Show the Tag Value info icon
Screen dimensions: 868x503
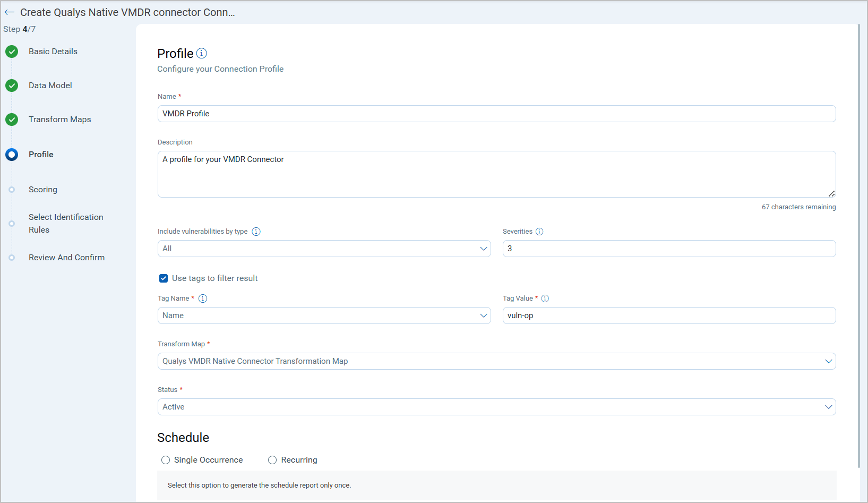click(545, 299)
